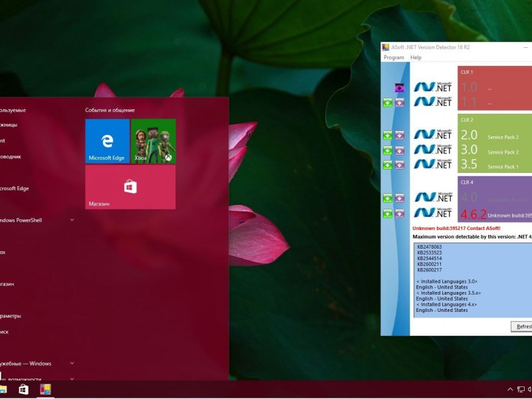Open the Help menu

tap(416, 58)
